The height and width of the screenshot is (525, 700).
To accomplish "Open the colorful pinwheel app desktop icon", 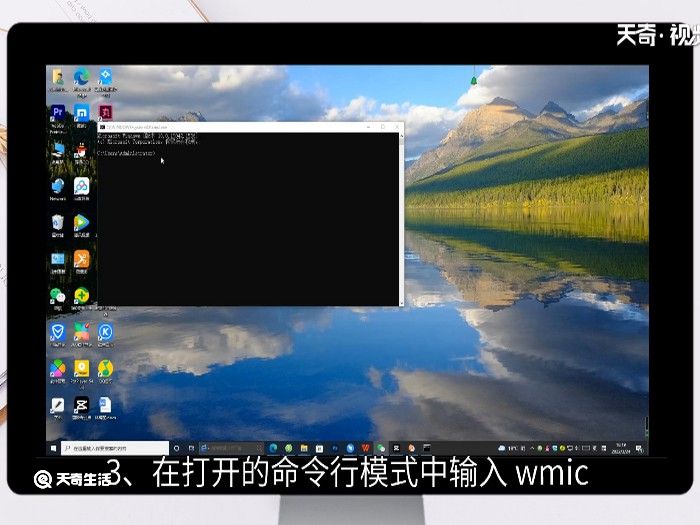I will tap(58, 369).
